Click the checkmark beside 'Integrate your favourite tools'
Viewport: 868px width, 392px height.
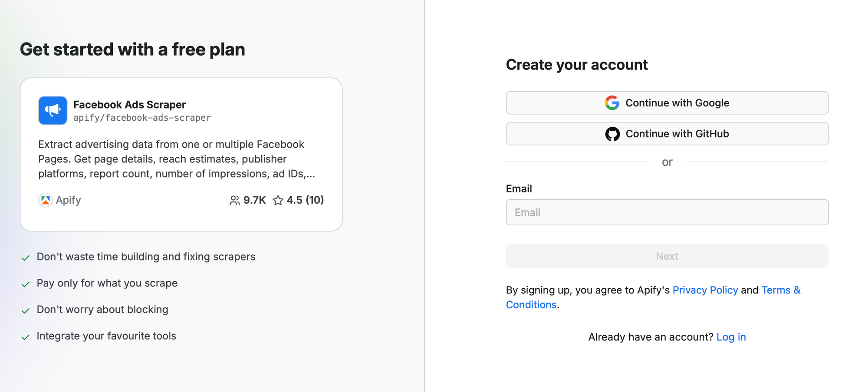click(x=26, y=337)
